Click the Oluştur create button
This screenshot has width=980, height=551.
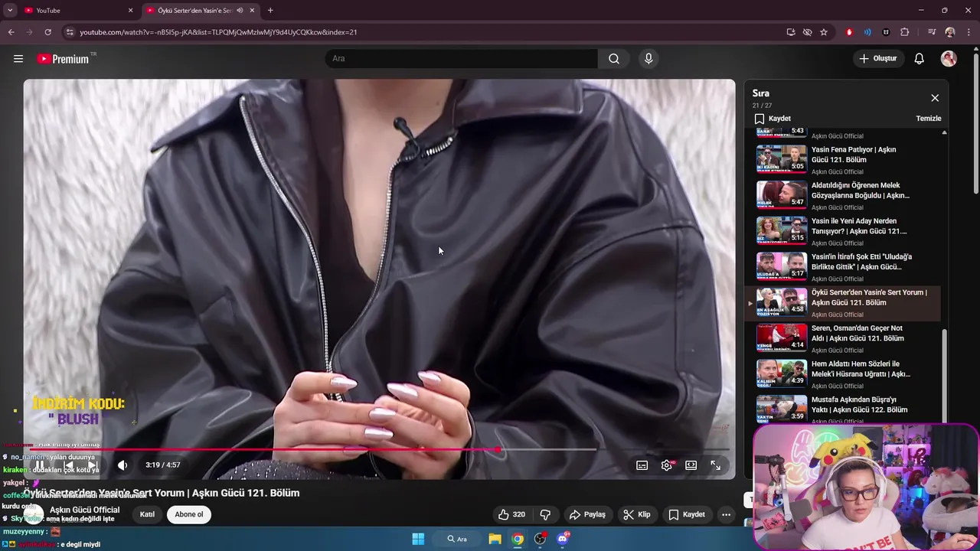coord(877,59)
